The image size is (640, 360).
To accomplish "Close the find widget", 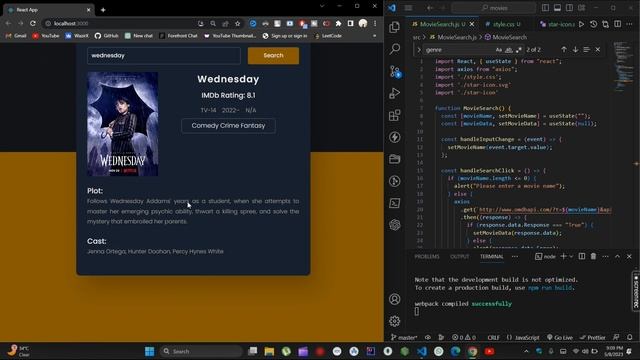I will tap(598, 49).
